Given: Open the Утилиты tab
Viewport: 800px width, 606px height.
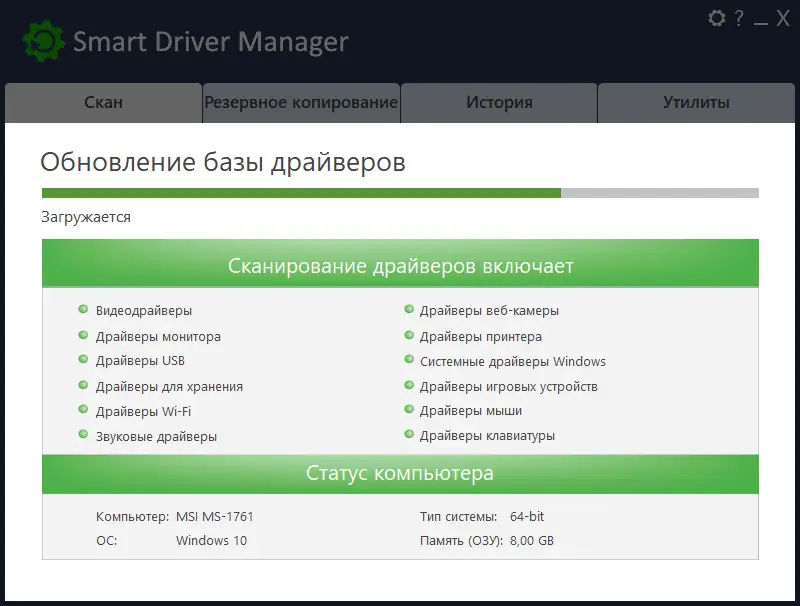Looking at the screenshot, I should tap(697, 102).
